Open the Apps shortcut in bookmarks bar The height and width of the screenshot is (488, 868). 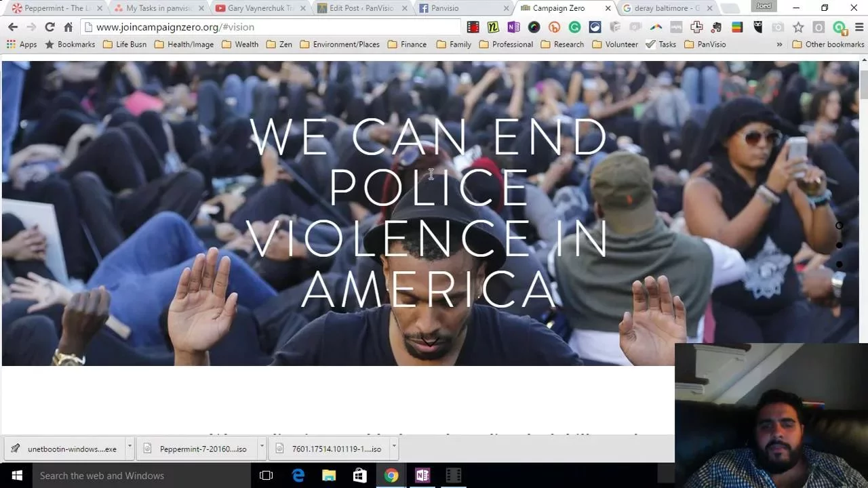(x=22, y=44)
